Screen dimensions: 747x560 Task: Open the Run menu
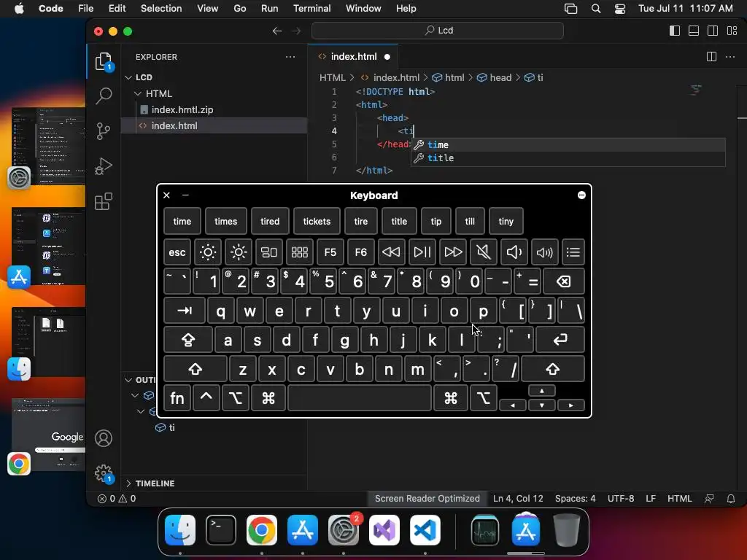pos(270,9)
